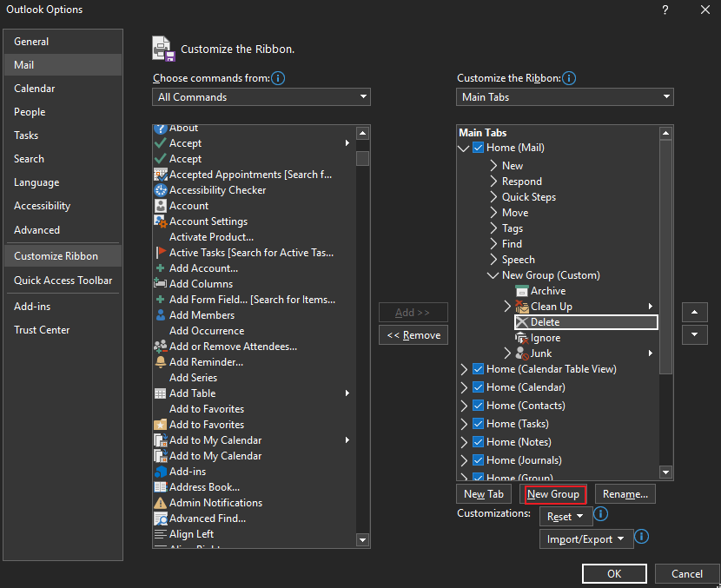
Task: Select the Admin Notifications command icon
Action: [159, 502]
